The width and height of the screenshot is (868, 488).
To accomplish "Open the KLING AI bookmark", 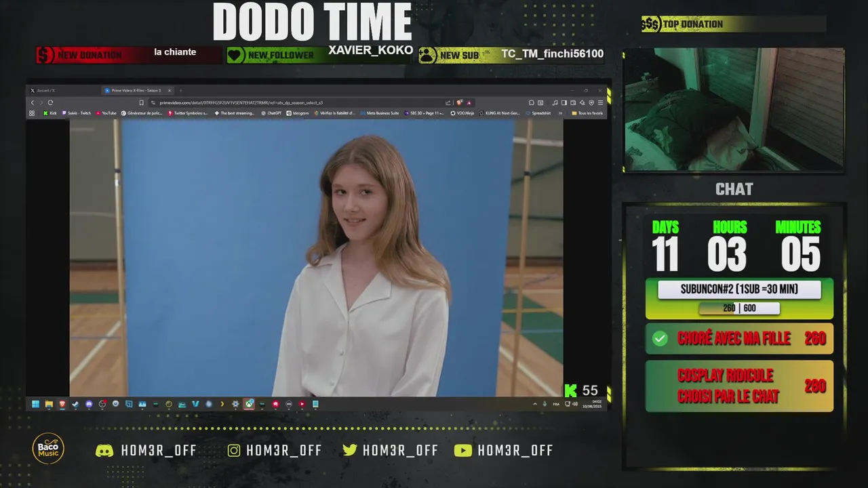I will 500,113.
